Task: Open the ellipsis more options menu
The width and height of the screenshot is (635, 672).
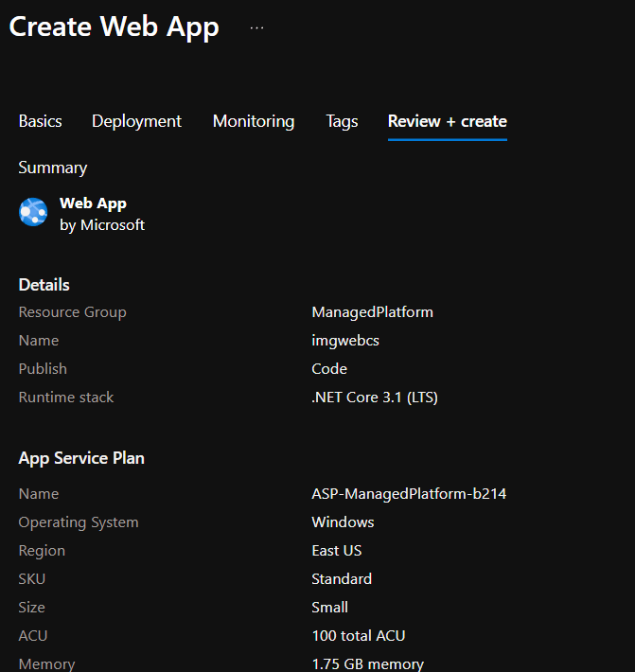Action: click(x=257, y=28)
